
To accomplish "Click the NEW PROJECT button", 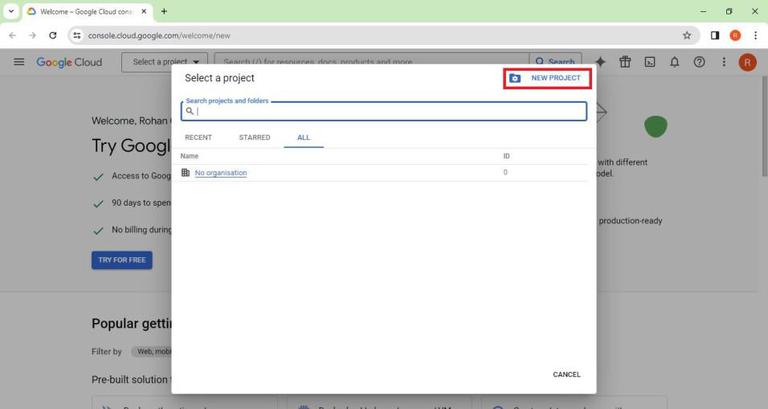I will point(547,78).
